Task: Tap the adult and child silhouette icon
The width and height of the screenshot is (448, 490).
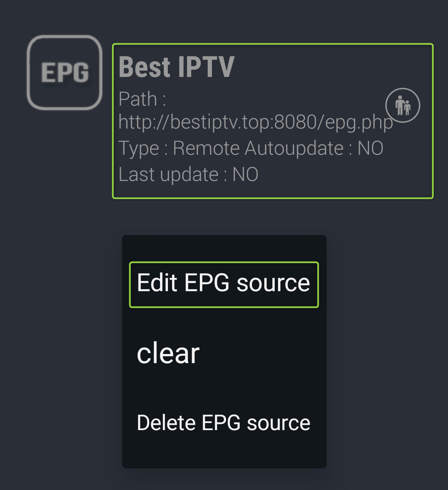Action: pos(403,106)
